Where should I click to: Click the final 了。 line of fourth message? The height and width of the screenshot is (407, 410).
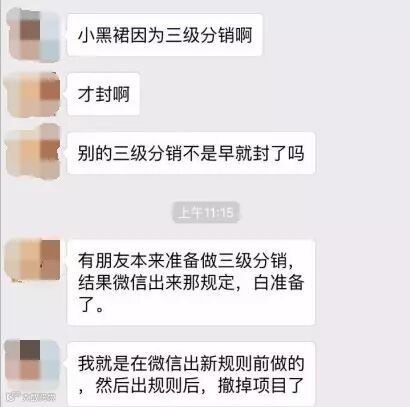91,305
